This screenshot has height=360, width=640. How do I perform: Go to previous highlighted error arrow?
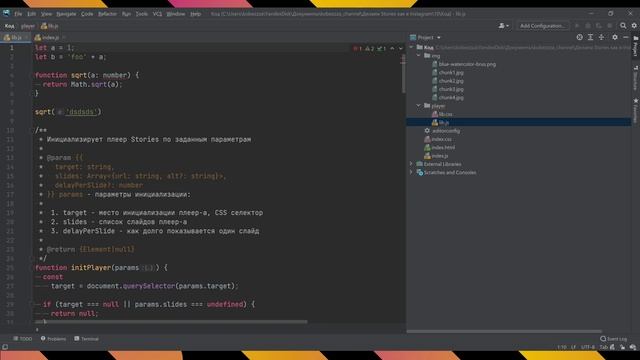click(392, 48)
